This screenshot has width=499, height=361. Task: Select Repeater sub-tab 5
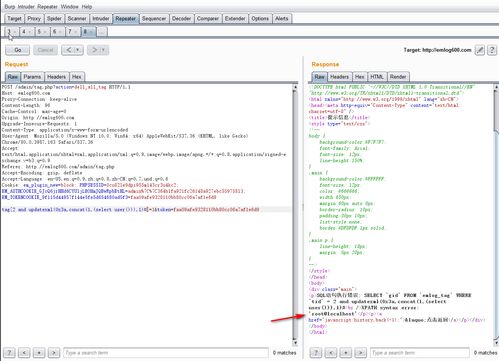coord(39,32)
